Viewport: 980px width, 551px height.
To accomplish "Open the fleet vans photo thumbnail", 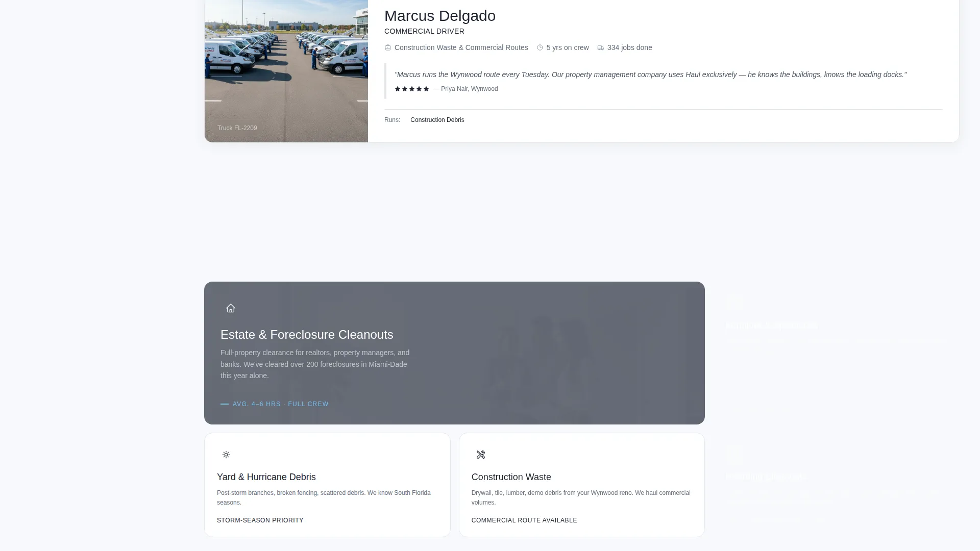I will click(286, 71).
